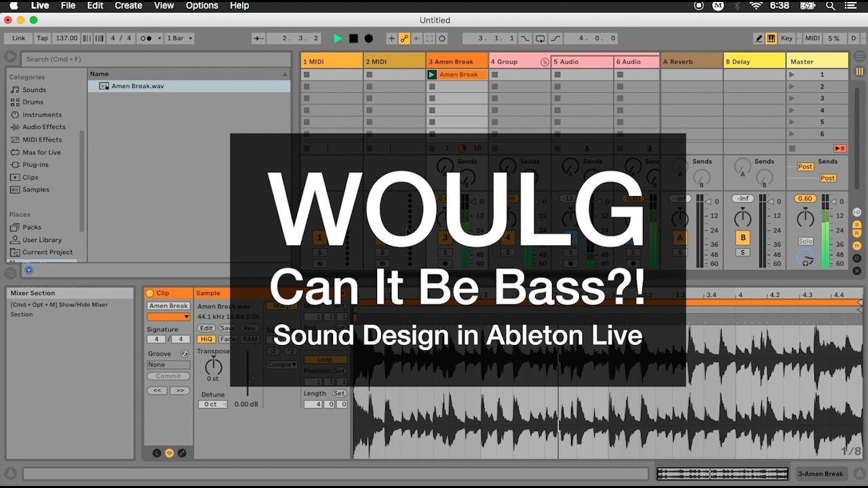The width and height of the screenshot is (868, 488).
Task: Open the 1 Bar quantization dropdown
Action: tap(179, 39)
